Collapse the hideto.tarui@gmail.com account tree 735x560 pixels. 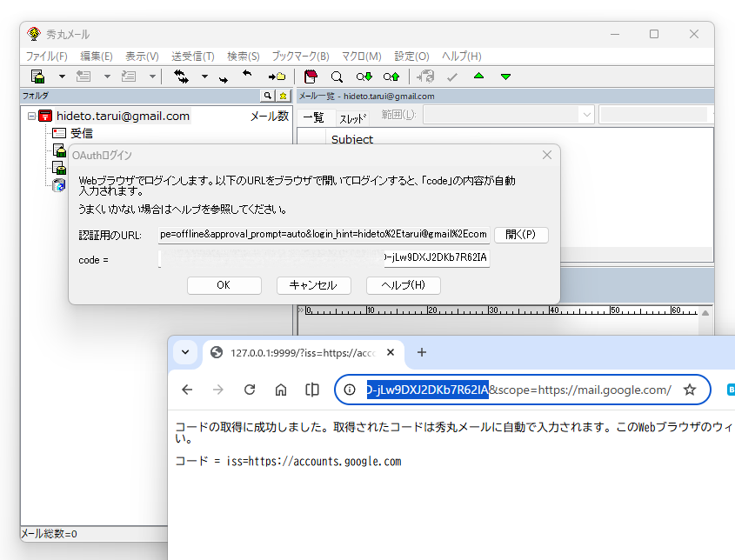pyautogui.click(x=31, y=116)
